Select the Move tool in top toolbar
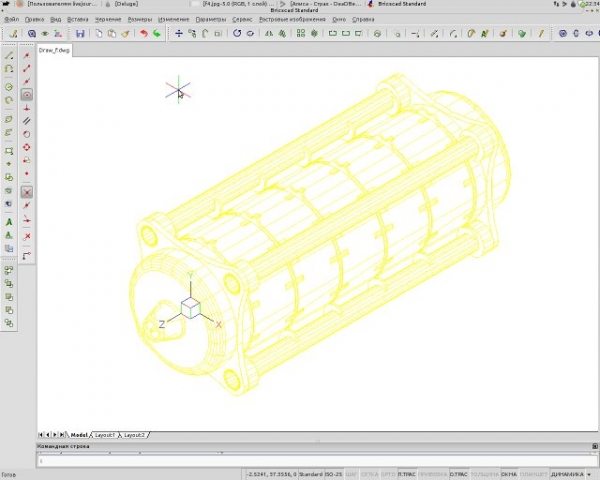The height and width of the screenshot is (480, 600). 179,33
